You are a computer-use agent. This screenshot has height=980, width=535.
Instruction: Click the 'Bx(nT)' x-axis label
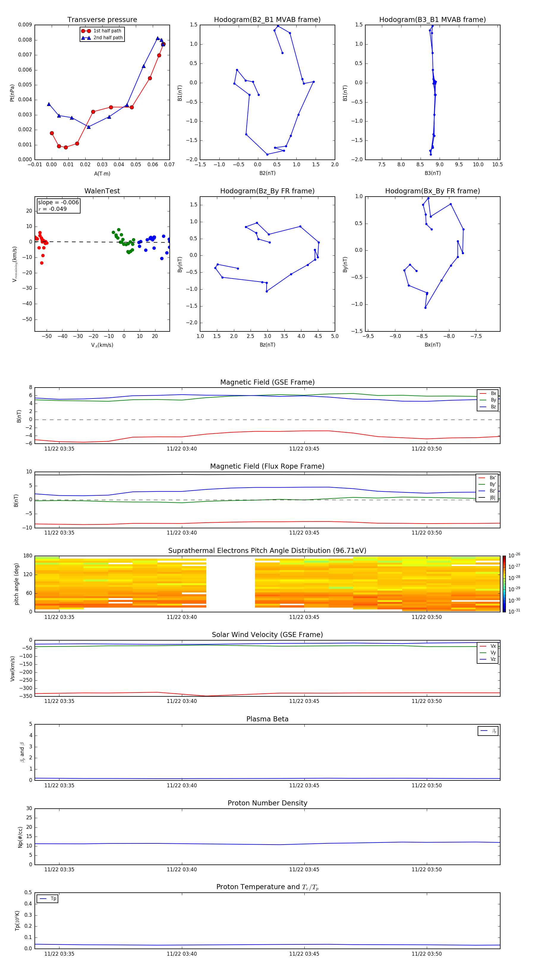pos(432,345)
